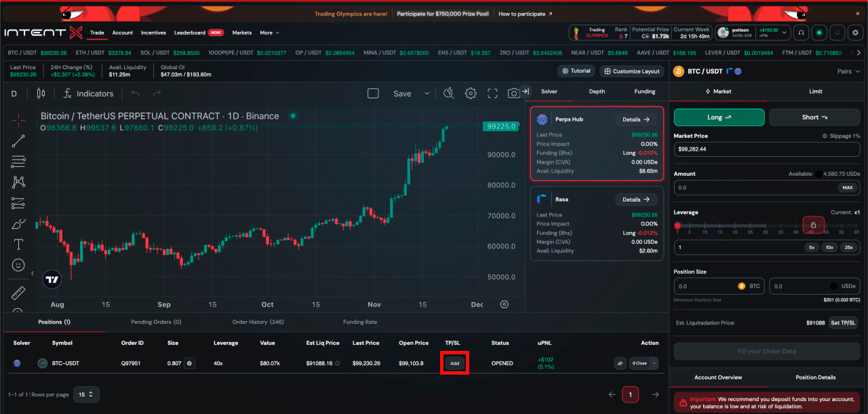Click the candlestick chart style icon
The height and width of the screenshot is (414, 868).
coord(41,94)
